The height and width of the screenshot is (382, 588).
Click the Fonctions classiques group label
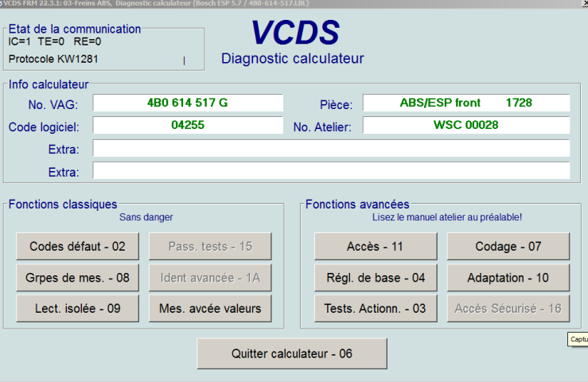click(x=63, y=205)
